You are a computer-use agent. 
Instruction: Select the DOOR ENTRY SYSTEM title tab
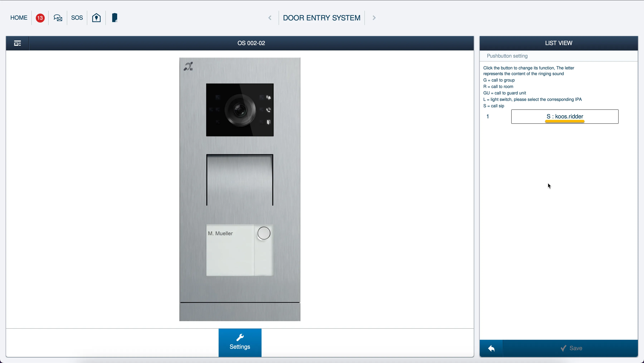click(321, 18)
